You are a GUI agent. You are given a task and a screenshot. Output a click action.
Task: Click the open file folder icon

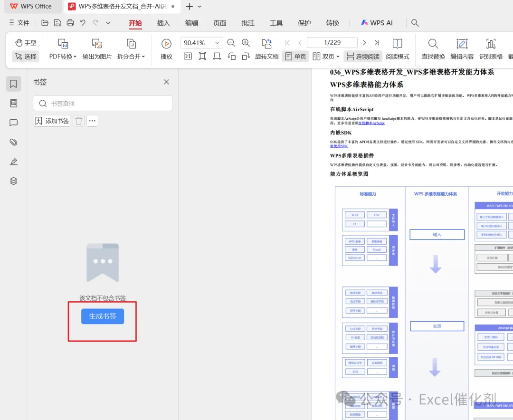click(x=45, y=23)
